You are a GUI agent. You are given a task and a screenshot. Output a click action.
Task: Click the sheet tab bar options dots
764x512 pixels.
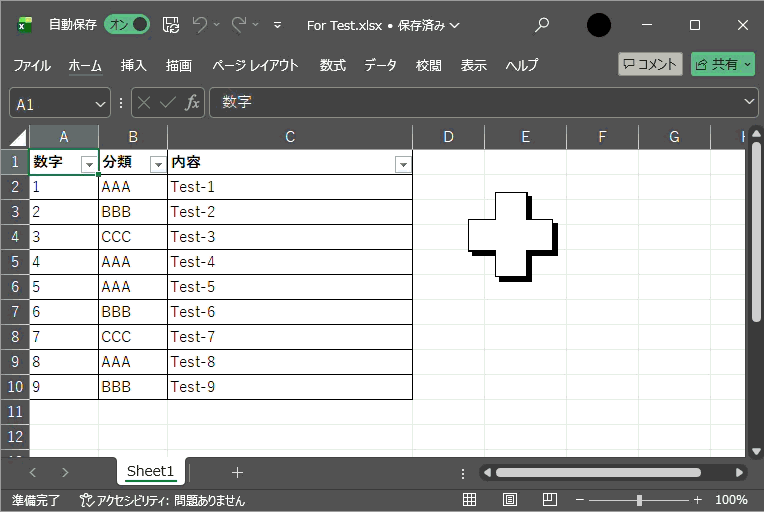[x=463, y=474]
